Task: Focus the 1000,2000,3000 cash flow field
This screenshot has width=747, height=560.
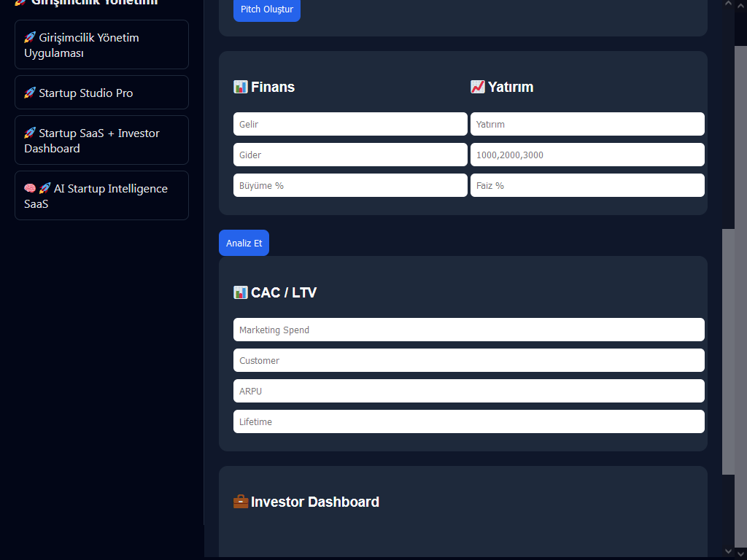Action: click(587, 155)
